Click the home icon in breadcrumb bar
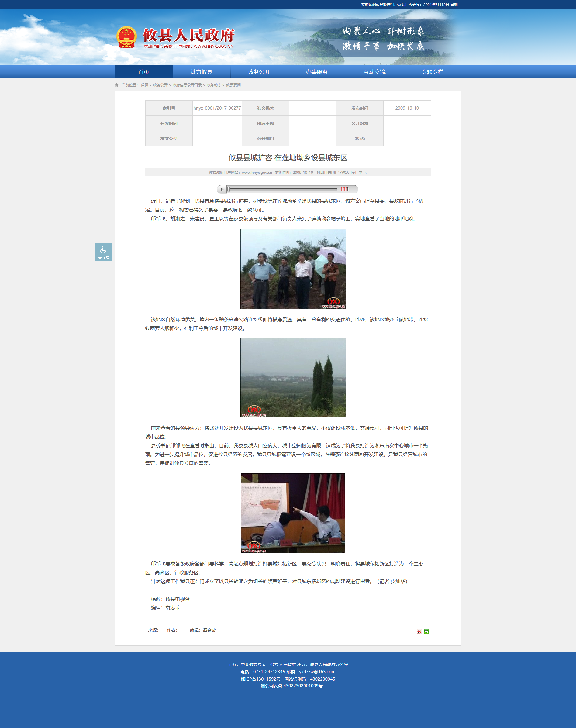This screenshot has height=728, width=576. coord(117,85)
